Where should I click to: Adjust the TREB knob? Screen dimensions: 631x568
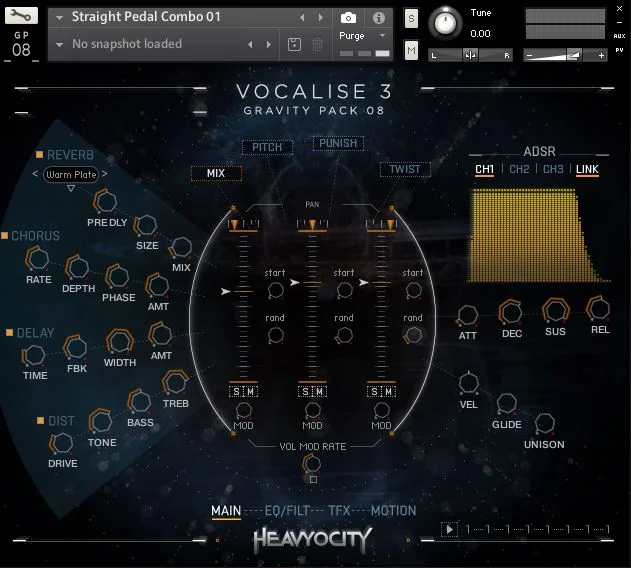175,383
